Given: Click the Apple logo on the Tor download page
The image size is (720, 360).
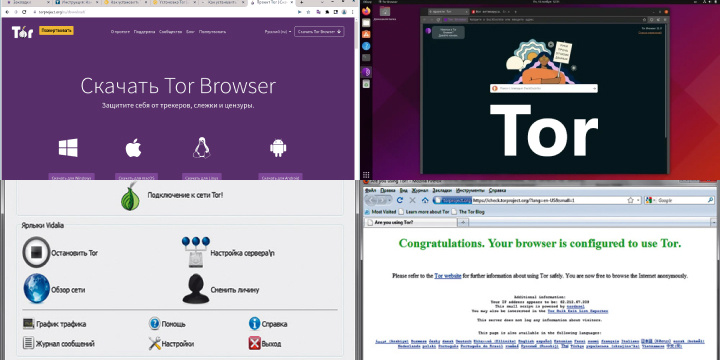Looking at the screenshot, I should pyautogui.click(x=133, y=148).
